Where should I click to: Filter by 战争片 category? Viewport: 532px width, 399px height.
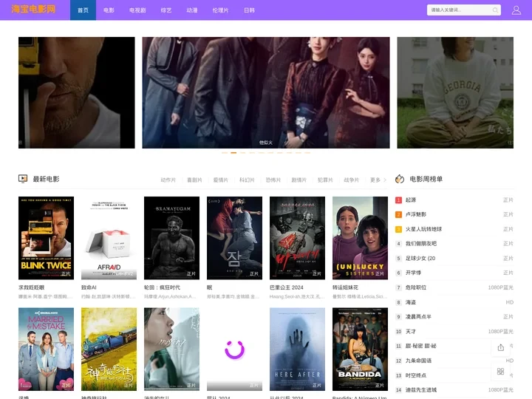tap(351, 180)
